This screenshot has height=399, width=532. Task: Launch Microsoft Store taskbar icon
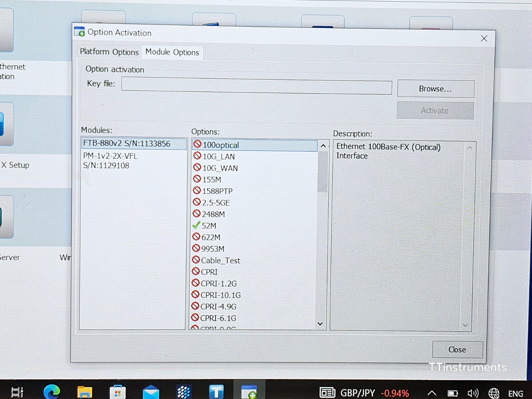click(117, 392)
